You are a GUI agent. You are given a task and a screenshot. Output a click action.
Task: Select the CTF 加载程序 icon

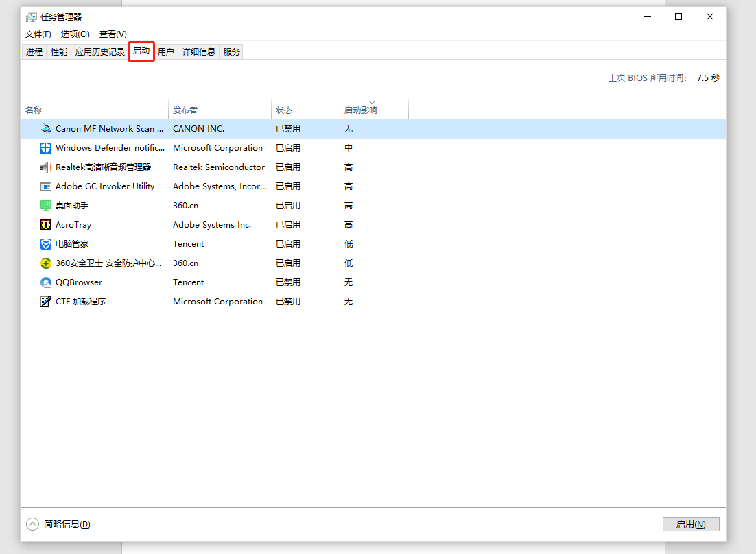coord(46,302)
